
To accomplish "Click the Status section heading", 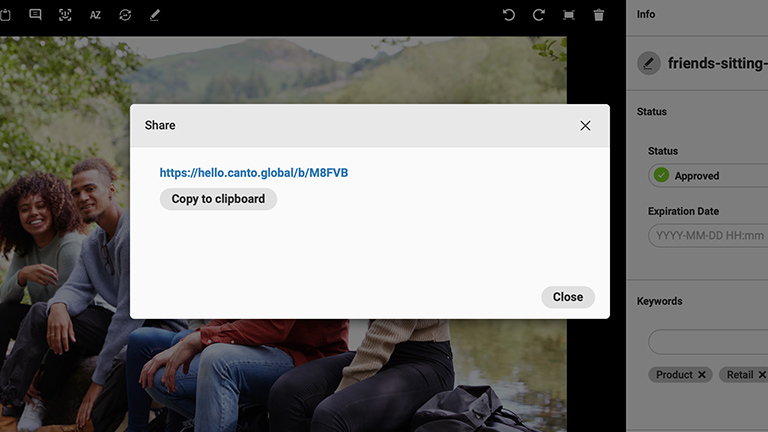I will (x=651, y=112).
